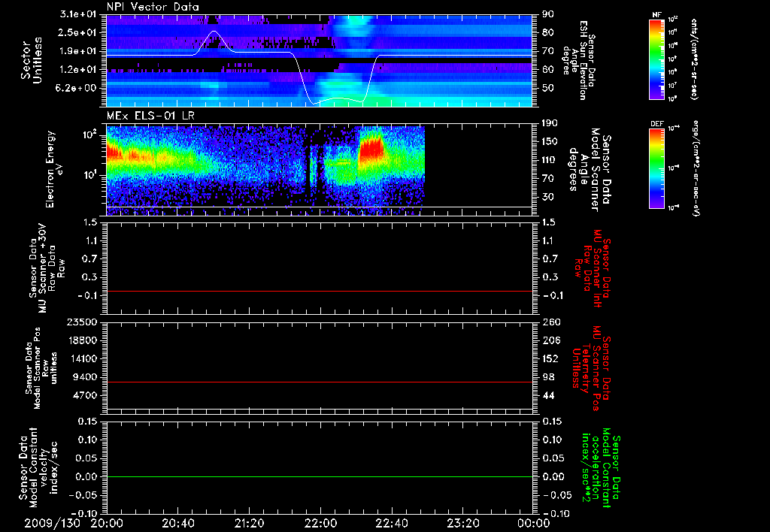The height and width of the screenshot is (532, 770).
Task: Click the "44" telemetry tick label
Action: [547, 395]
